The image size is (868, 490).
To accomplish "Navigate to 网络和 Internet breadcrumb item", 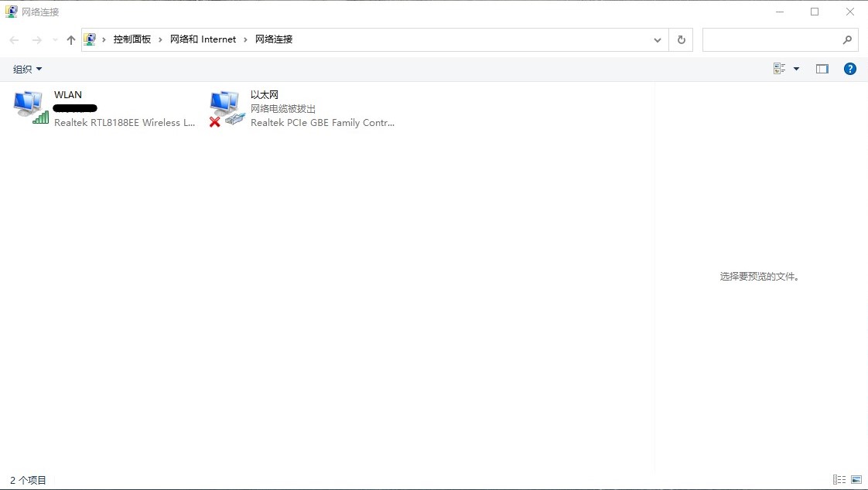I will (203, 39).
